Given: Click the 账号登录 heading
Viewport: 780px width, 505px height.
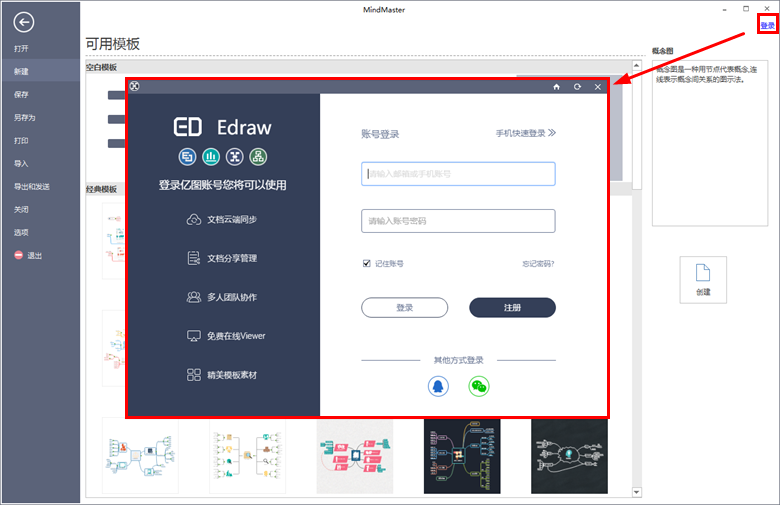Looking at the screenshot, I should coord(380,134).
